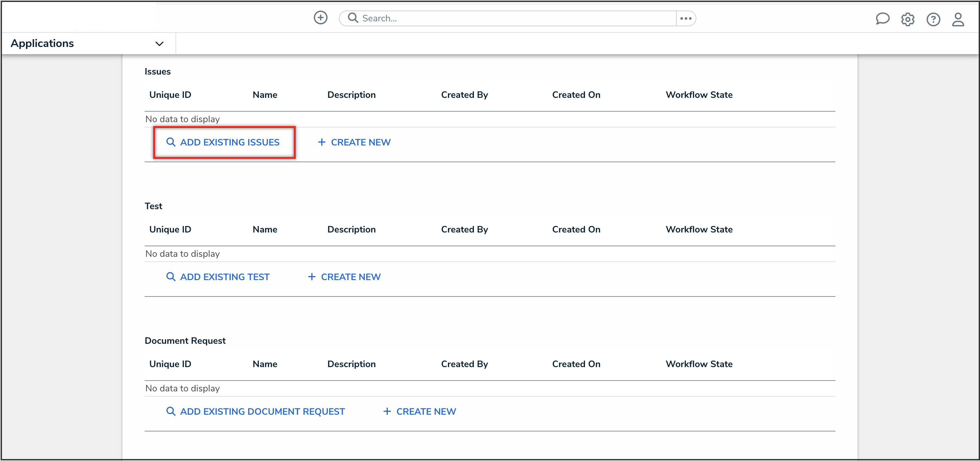Click the magnifier icon in search bar
This screenshot has width=980, height=461.
(353, 18)
